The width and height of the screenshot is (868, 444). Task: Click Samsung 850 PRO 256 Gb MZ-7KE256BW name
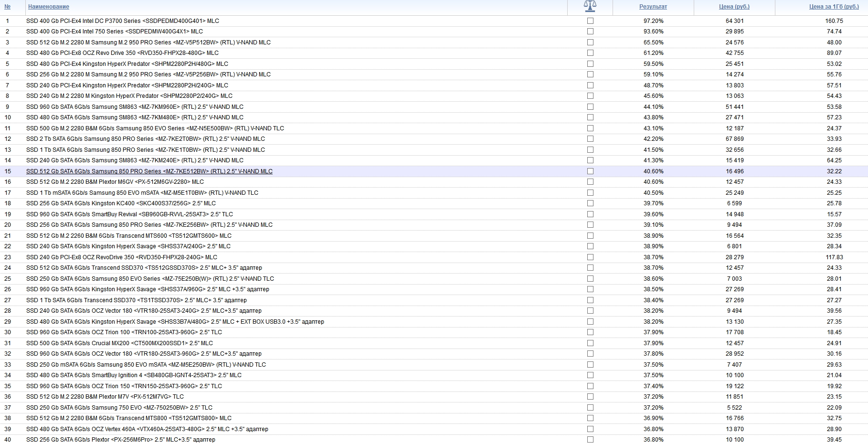coord(149,225)
